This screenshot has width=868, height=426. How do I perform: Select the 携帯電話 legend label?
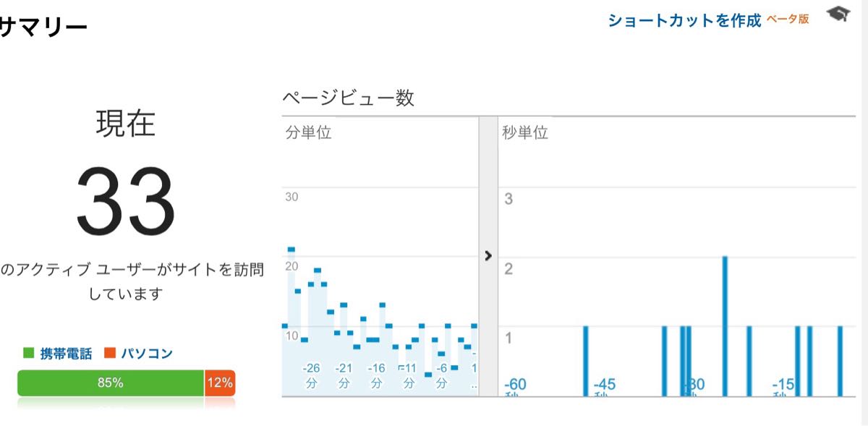pyautogui.click(x=66, y=354)
